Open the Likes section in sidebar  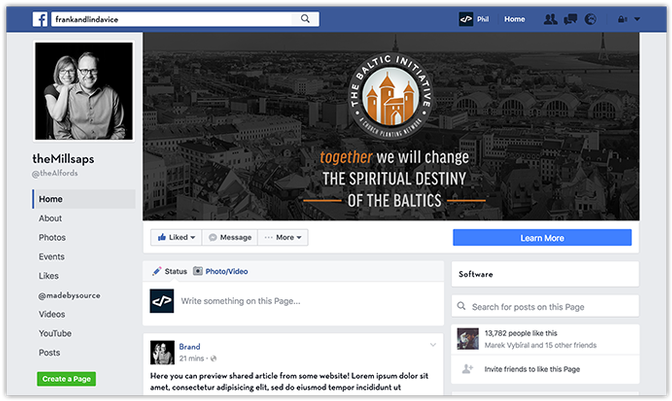click(x=48, y=276)
